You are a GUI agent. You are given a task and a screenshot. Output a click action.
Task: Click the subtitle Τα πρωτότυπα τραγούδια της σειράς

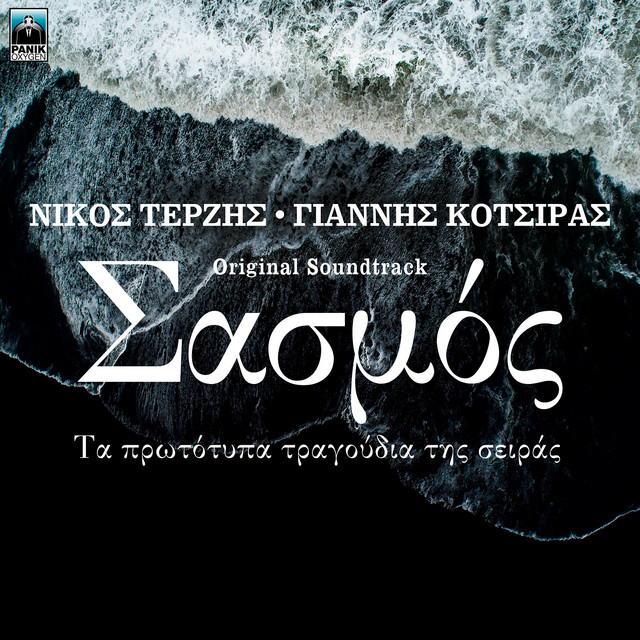click(x=317, y=449)
